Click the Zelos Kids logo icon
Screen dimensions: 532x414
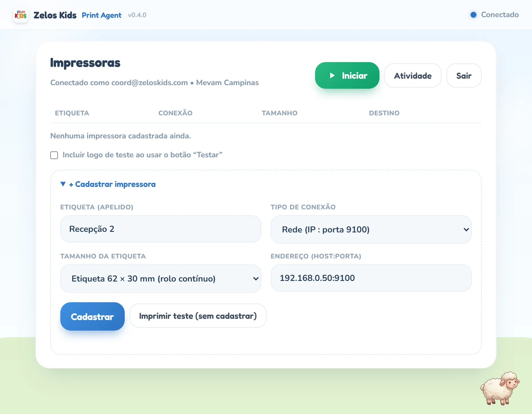click(21, 15)
